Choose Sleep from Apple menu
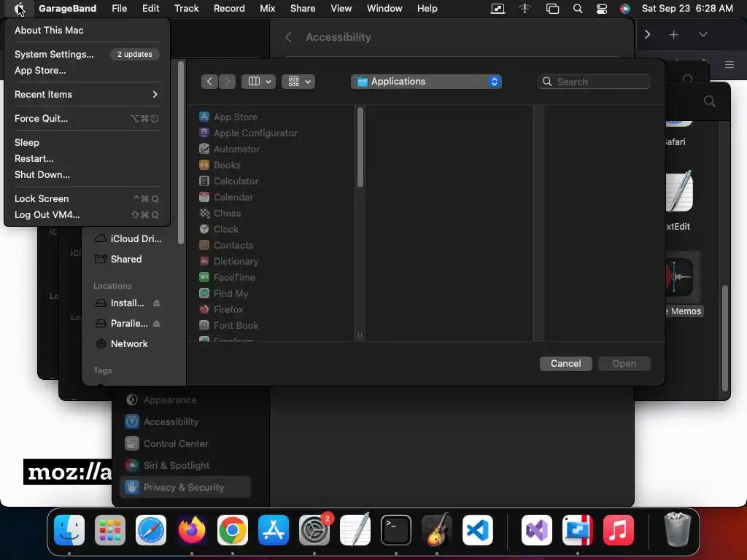Viewport: 747px width, 560px height. point(87,142)
